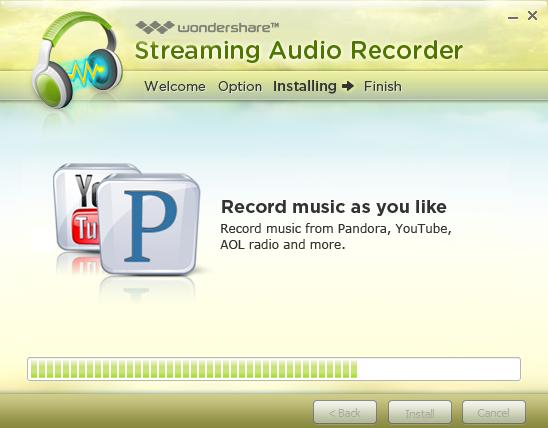548x428 pixels.
Task: Click the wondershare brand name text
Action: point(229,27)
